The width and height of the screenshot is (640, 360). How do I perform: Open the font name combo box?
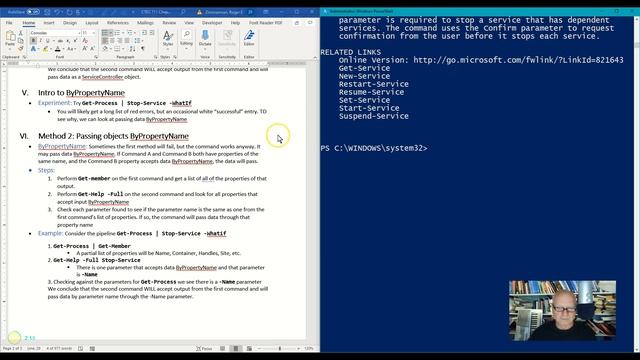coord(55,33)
